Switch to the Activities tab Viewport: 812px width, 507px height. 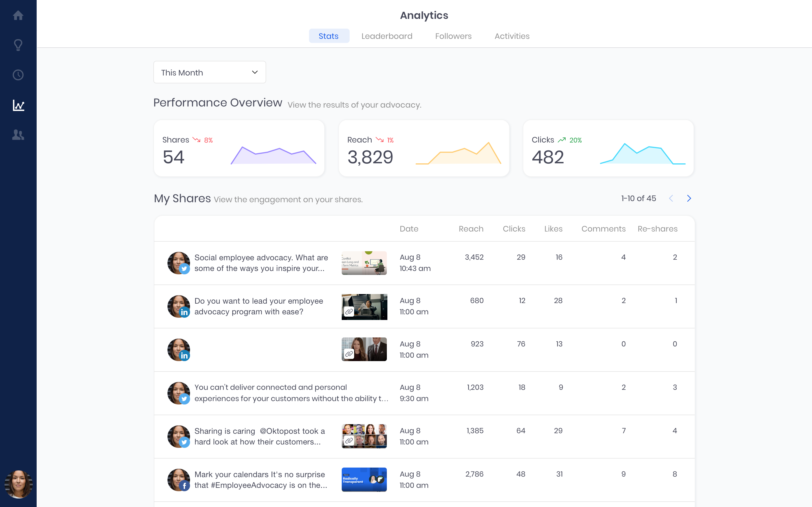click(x=512, y=36)
